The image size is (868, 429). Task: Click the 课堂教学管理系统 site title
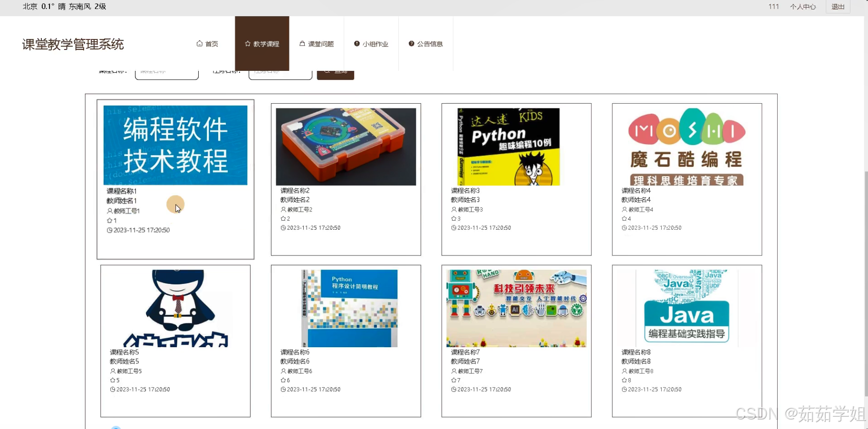point(73,44)
